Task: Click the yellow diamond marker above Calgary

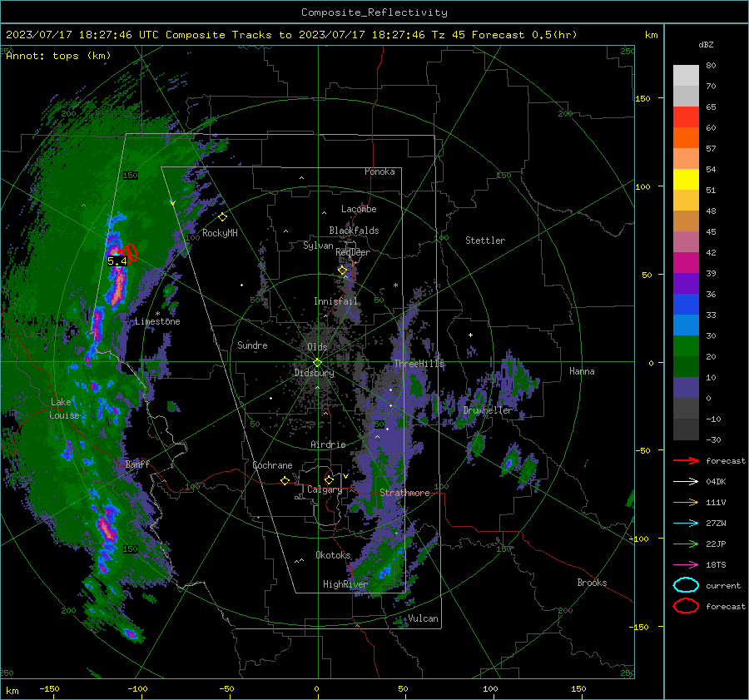Action: (329, 479)
